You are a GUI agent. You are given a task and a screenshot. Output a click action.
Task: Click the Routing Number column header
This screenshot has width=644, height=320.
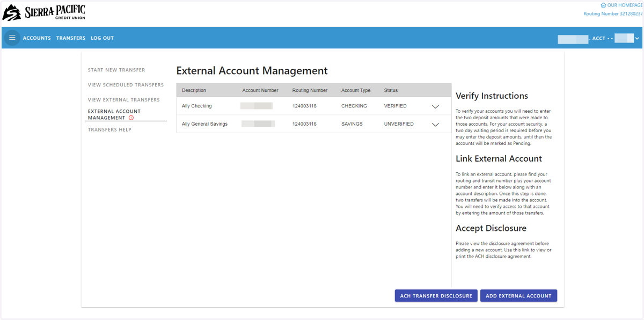tap(310, 90)
